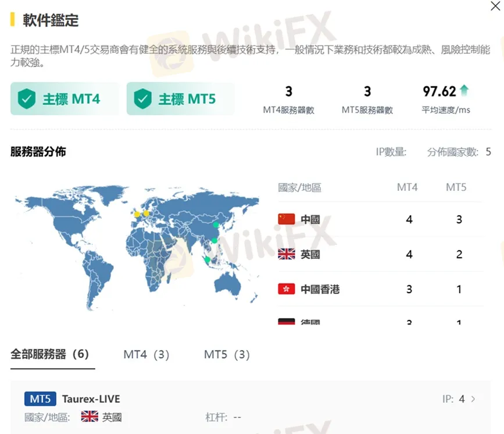Click the Taurex-LIVE server name
The height and width of the screenshot is (434, 504).
(x=91, y=399)
